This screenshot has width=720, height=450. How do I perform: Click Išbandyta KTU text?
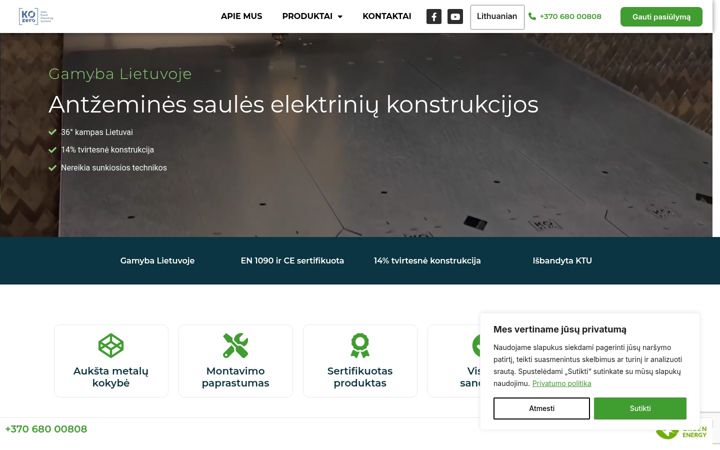pos(562,261)
